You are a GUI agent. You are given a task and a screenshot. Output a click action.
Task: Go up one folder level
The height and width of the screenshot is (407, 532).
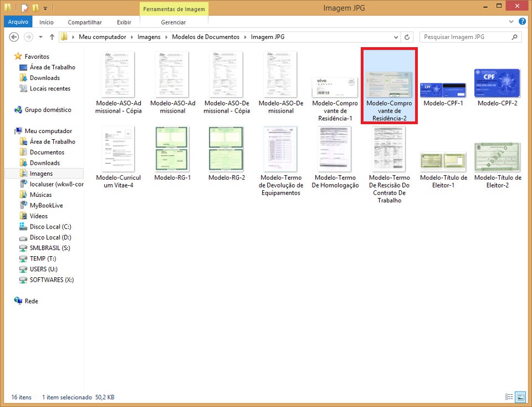pyautogui.click(x=52, y=37)
